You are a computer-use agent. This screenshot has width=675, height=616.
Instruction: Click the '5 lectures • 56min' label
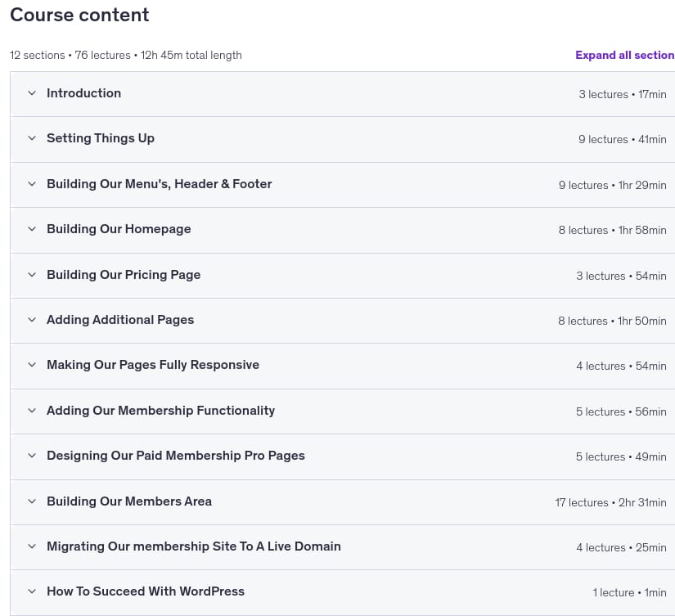[621, 412]
